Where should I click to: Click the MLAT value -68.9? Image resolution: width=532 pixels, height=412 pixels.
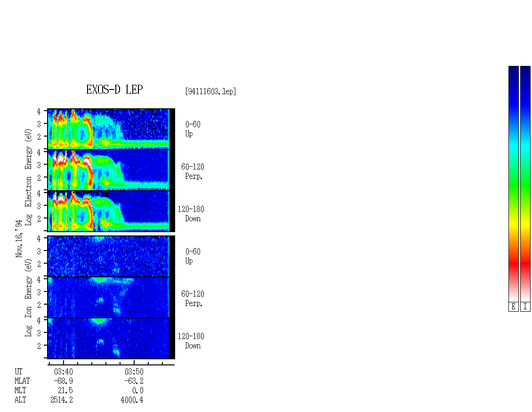[64, 381]
